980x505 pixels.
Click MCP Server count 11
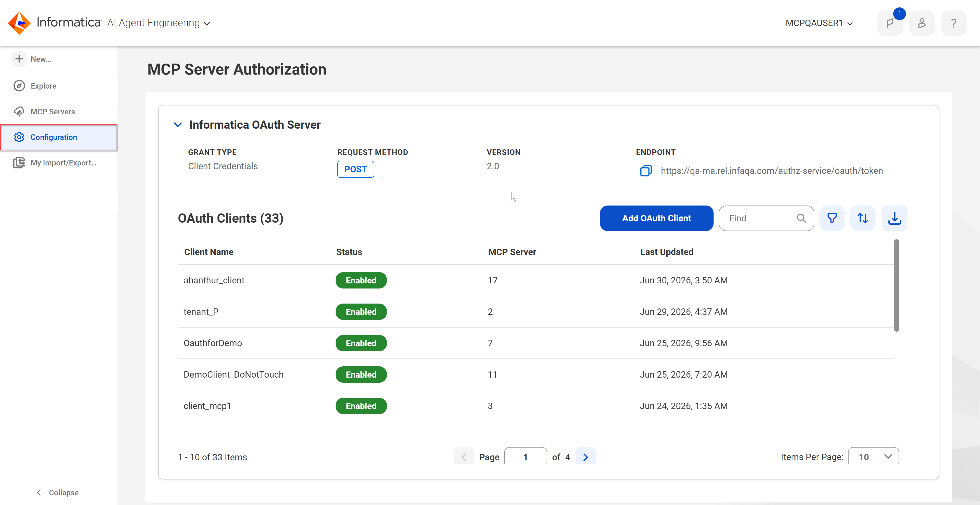[x=492, y=375]
